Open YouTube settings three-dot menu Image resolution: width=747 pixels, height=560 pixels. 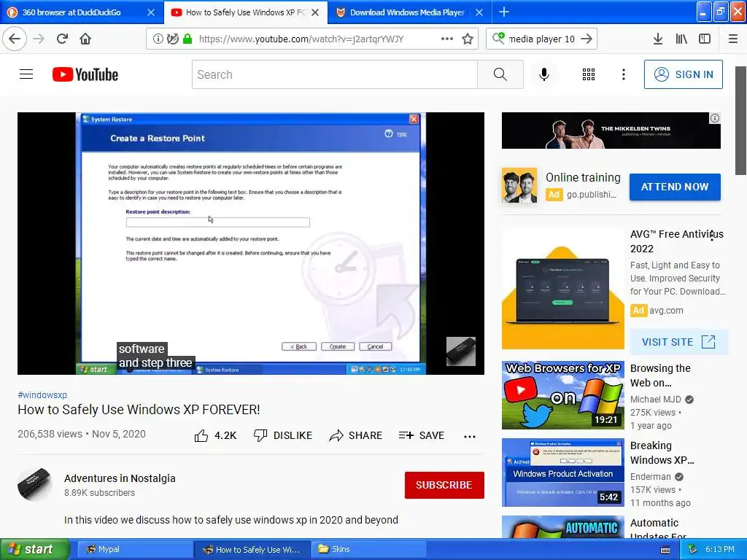click(x=624, y=74)
